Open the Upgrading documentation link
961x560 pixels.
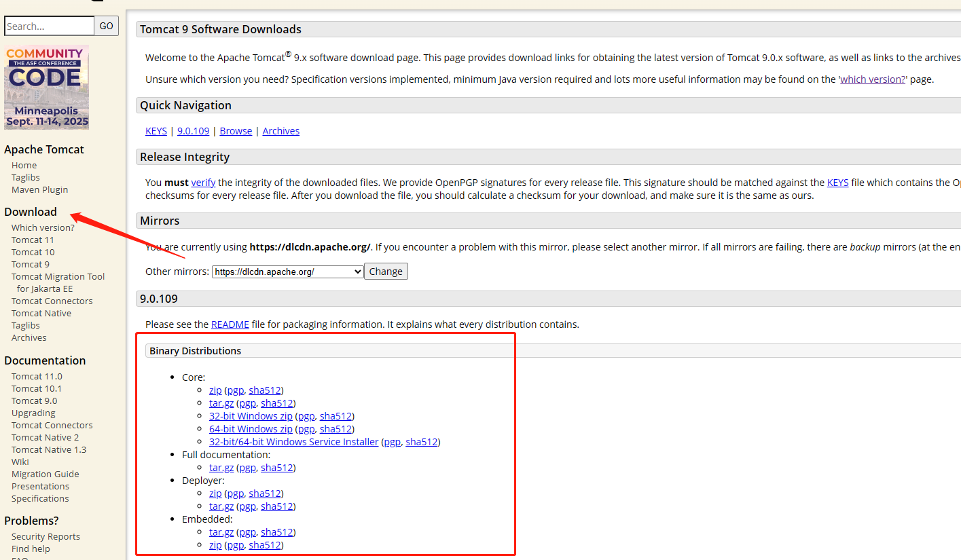[x=33, y=413]
